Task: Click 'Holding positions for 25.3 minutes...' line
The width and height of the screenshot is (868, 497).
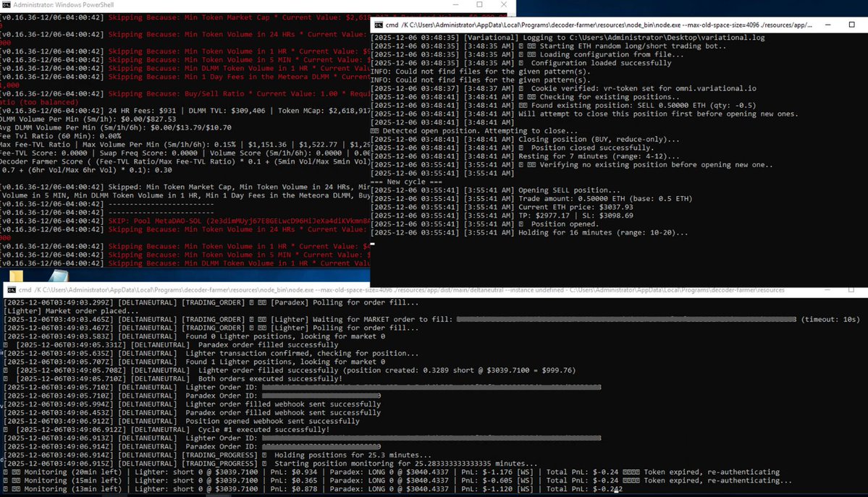Action: pos(218,455)
